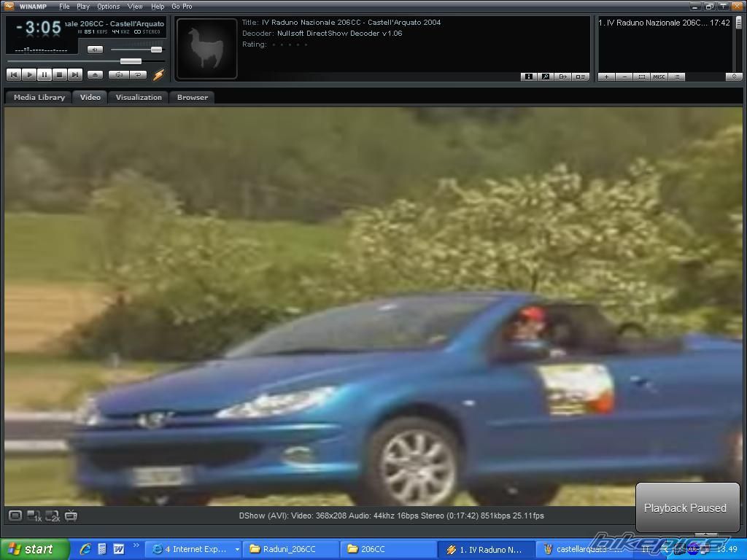Viewport: 747px width, 560px height.
Task: Open the playlist MISC options menu
Action: pyautogui.click(x=659, y=77)
